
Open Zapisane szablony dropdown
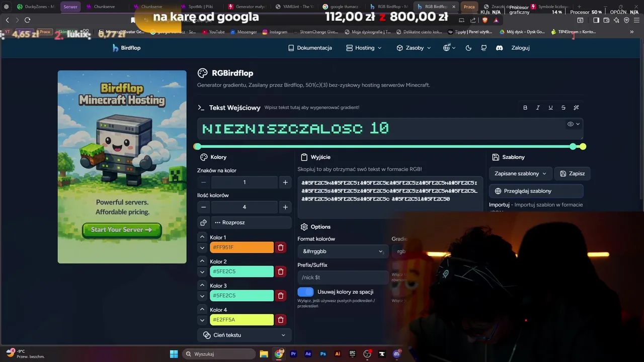[x=520, y=173]
